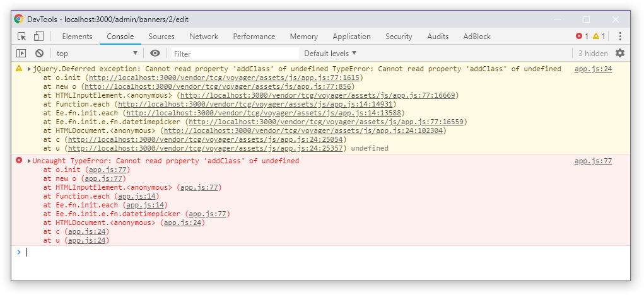Open the red error's Function.each app.js:14 link
Image resolution: width=644 pixels, height=295 pixels.
[137, 196]
